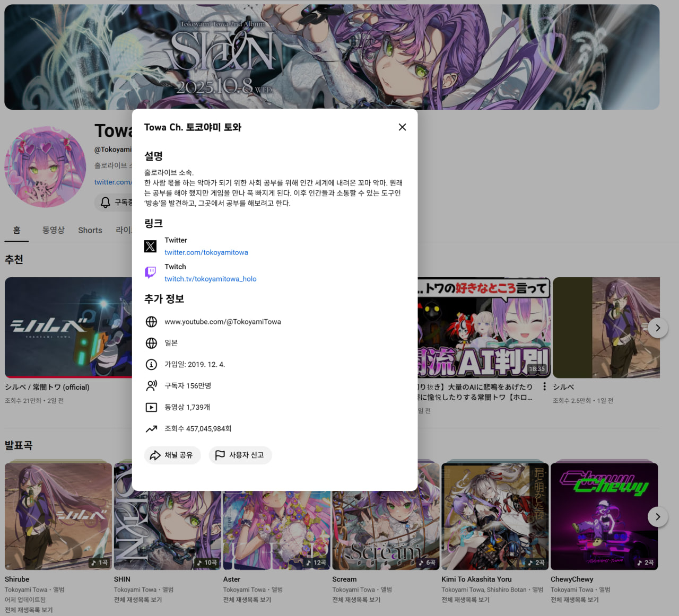
Task: Click the info icon next to 가입일
Action: (x=151, y=365)
